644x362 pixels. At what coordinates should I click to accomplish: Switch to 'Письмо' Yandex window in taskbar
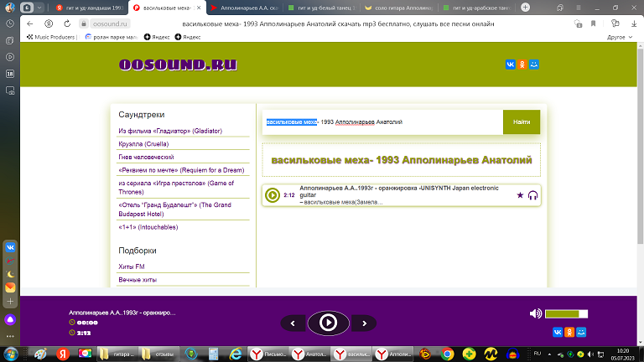268,354
